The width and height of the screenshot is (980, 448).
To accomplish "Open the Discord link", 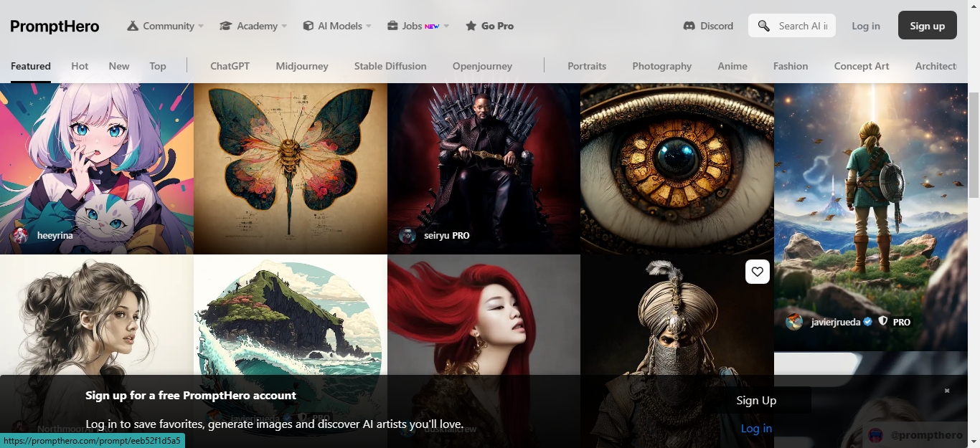I will click(x=717, y=26).
